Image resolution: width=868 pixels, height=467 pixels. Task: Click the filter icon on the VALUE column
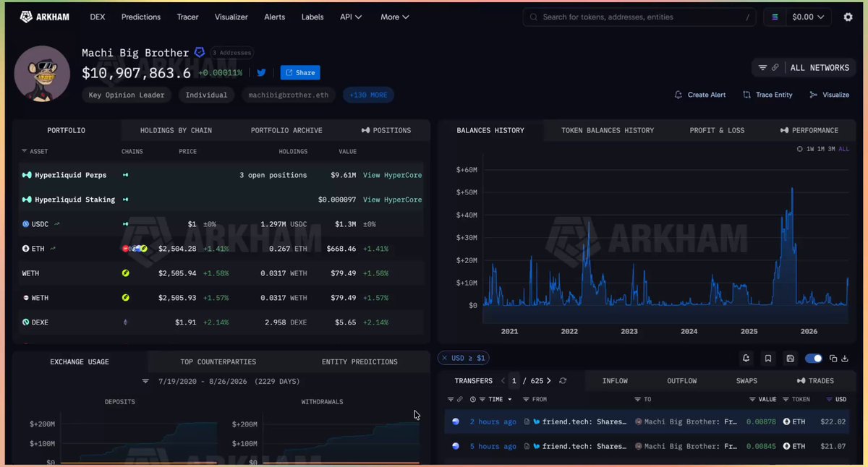[752, 399]
